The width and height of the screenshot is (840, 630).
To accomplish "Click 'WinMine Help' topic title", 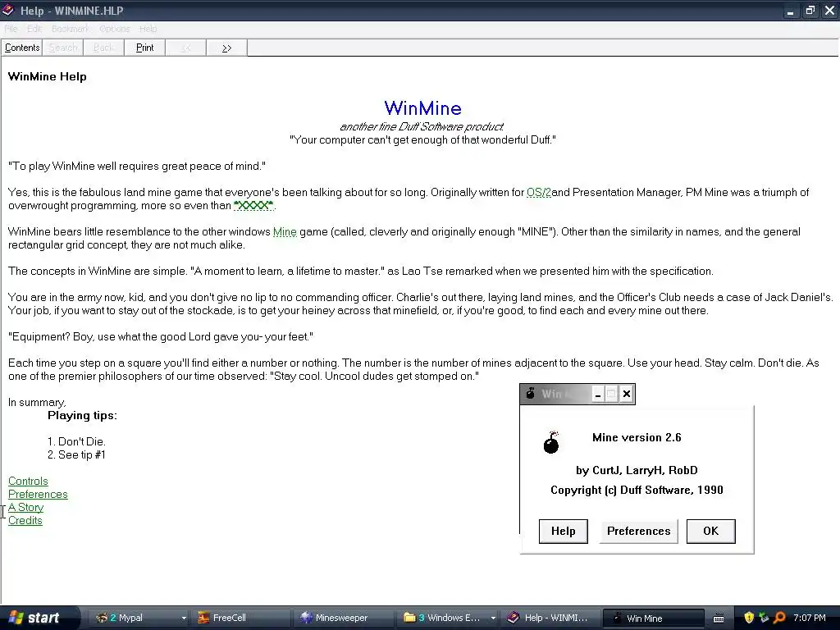I will coord(47,76).
